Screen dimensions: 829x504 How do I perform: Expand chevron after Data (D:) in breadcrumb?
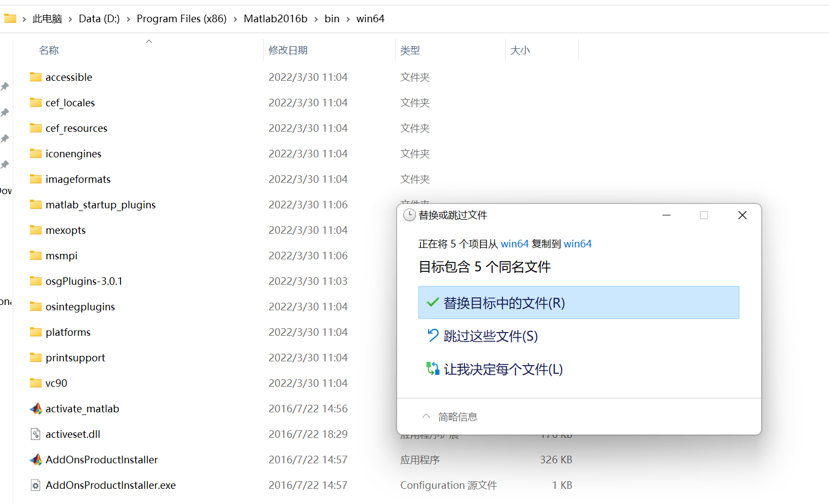pos(128,19)
